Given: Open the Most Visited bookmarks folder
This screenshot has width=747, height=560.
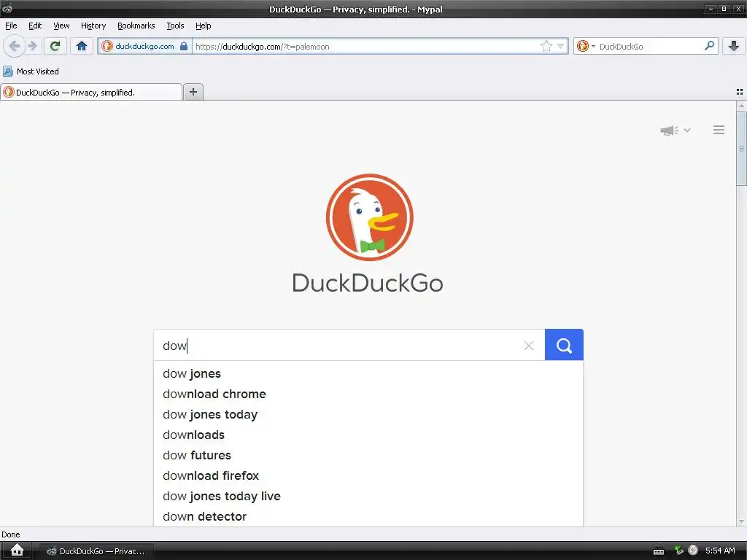Looking at the screenshot, I should (x=31, y=71).
